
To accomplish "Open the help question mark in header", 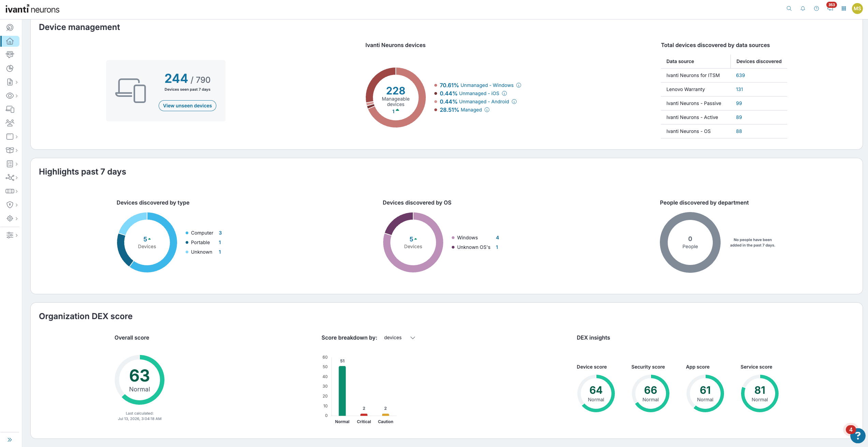I will tap(816, 9).
